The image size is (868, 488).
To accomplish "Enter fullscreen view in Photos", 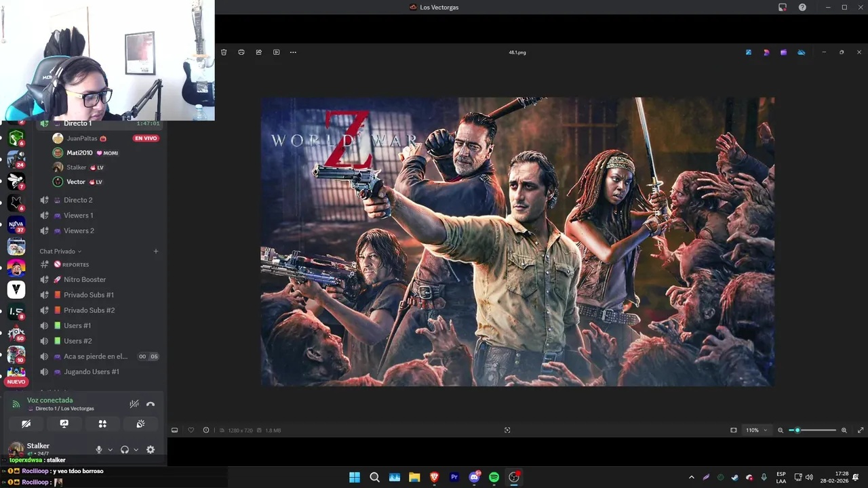I will tap(861, 430).
